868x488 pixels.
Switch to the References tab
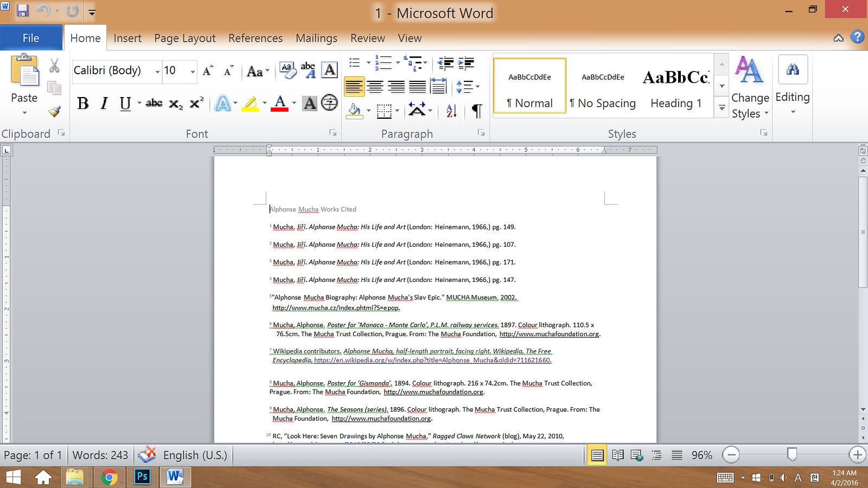256,38
